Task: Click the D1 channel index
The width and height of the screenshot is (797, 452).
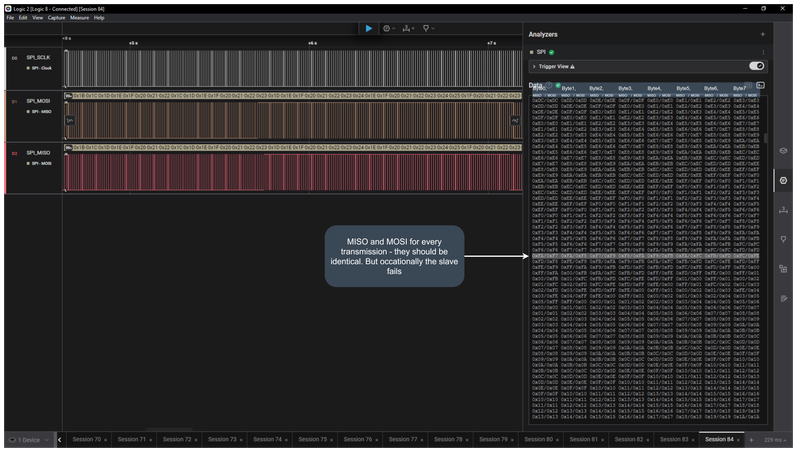Action: (x=14, y=101)
